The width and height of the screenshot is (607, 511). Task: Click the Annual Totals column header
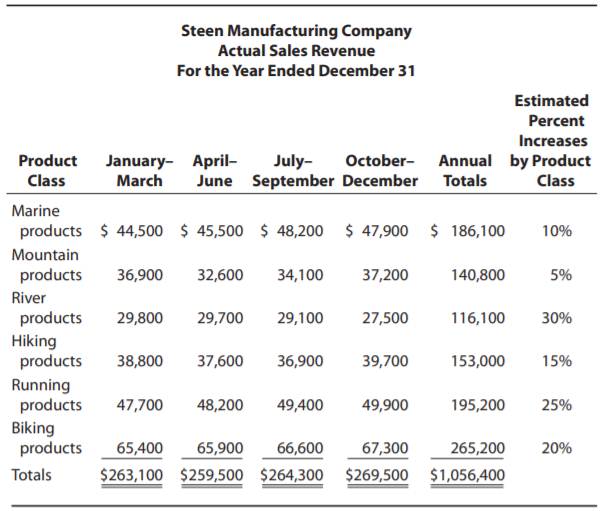(x=465, y=171)
